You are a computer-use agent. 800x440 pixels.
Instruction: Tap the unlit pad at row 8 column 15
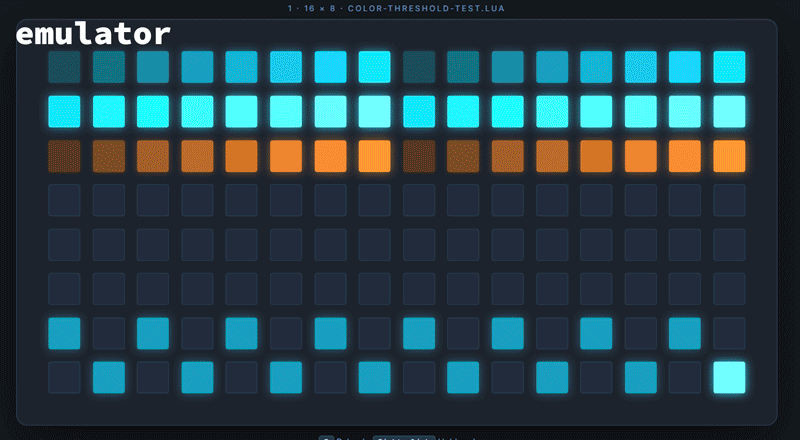[x=685, y=378]
